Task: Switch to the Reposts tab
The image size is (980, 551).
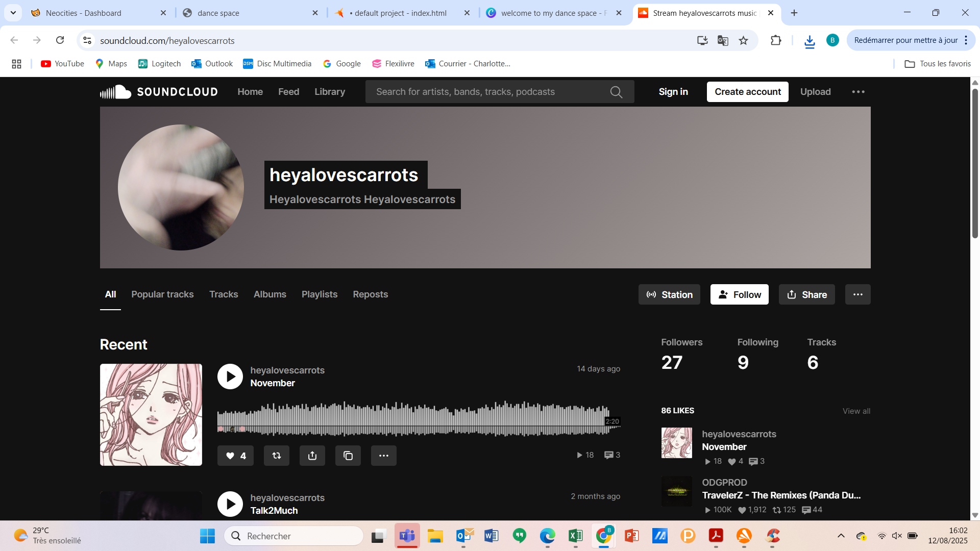Action: (x=370, y=294)
